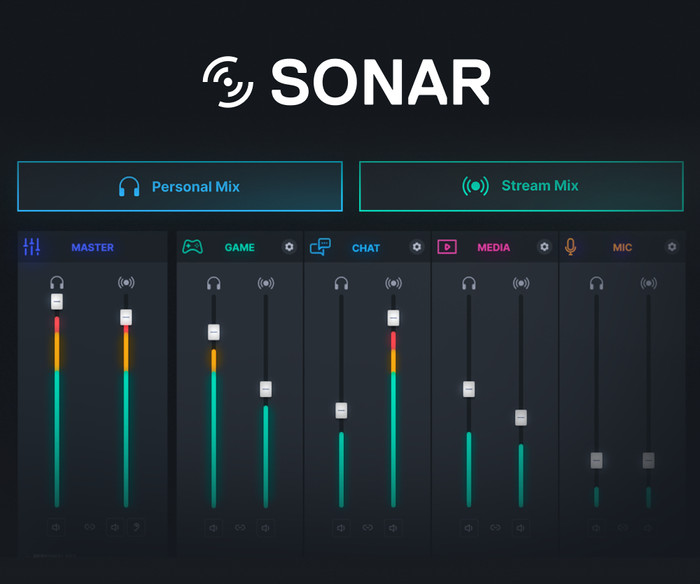This screenshot has width=700, height=584.
Task: Click the Media play icon
Action: click(447, 247)
